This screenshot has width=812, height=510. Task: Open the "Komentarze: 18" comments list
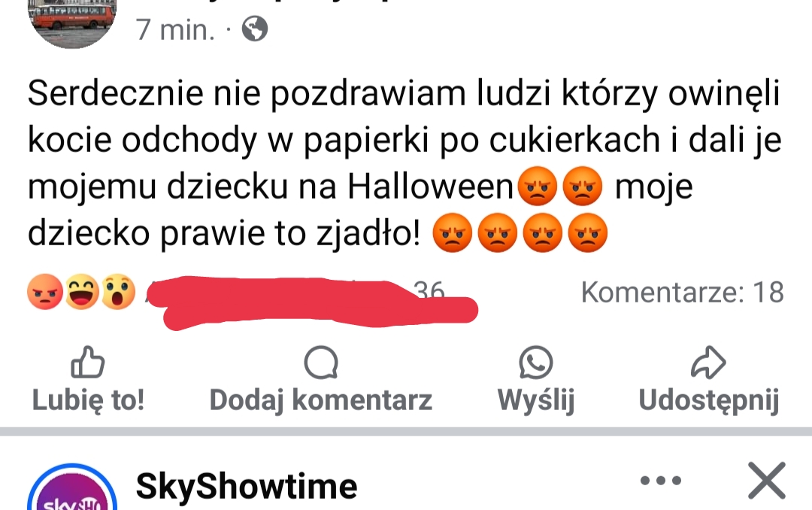(683, 293)
